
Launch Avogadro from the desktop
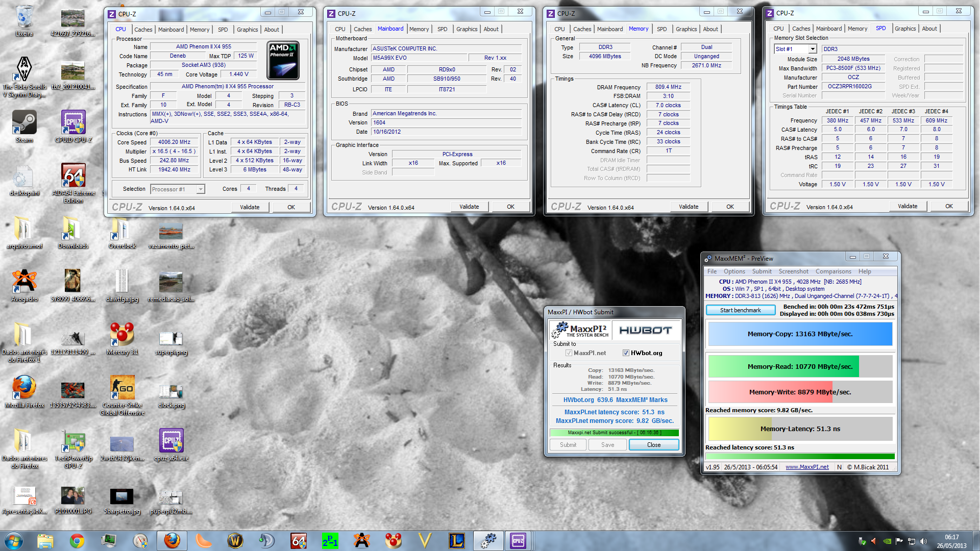click(24, 286)
